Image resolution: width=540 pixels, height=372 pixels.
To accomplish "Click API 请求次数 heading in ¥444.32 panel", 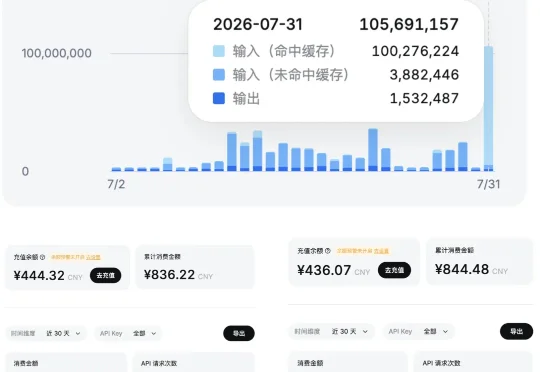I will point(159,363).
